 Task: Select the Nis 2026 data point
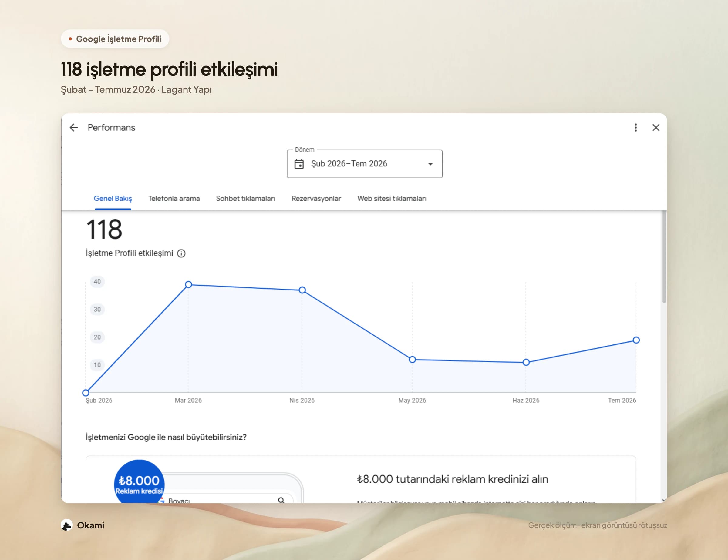click(302, 290)
